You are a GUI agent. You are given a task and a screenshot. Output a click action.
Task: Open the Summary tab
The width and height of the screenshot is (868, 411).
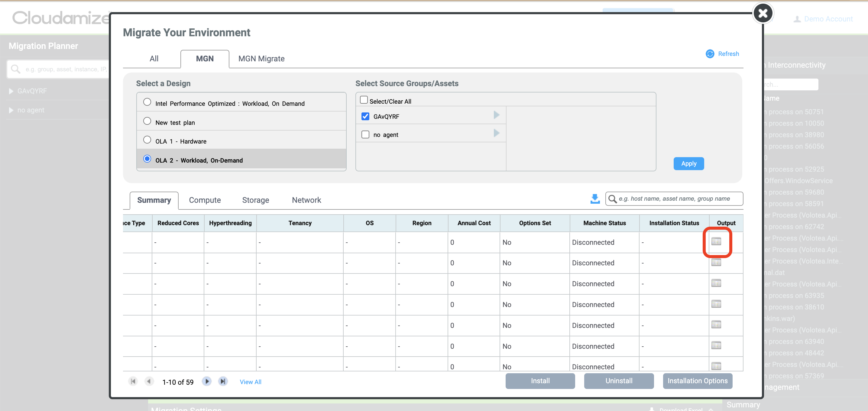click(x=154, y=200)
